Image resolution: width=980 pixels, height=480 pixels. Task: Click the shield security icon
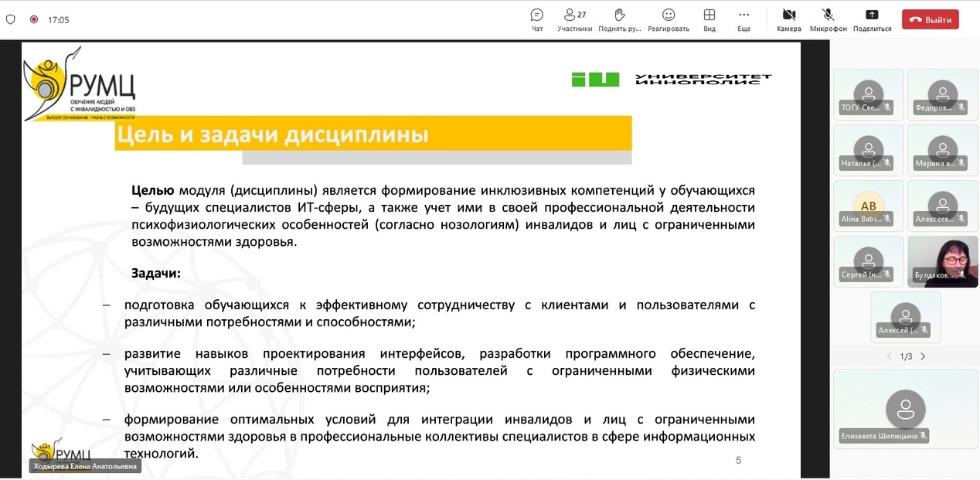(11, 19)
